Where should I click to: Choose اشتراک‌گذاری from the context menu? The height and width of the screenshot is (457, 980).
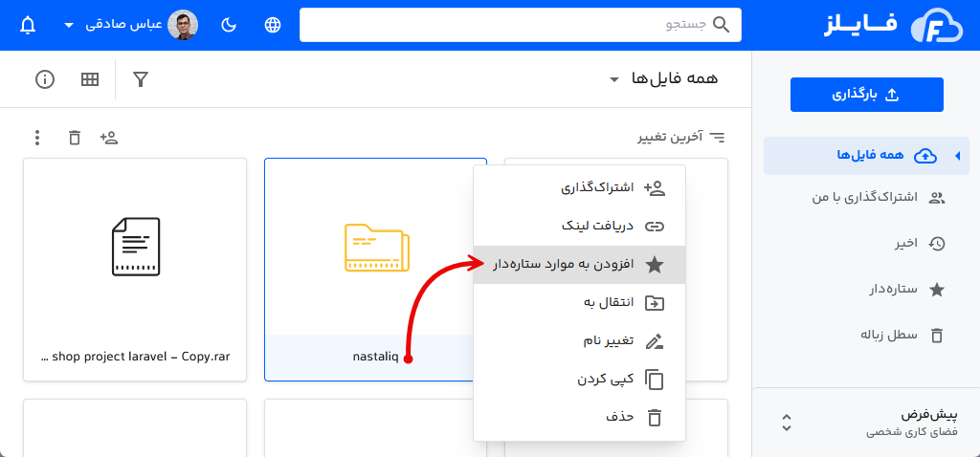(579, 188)
